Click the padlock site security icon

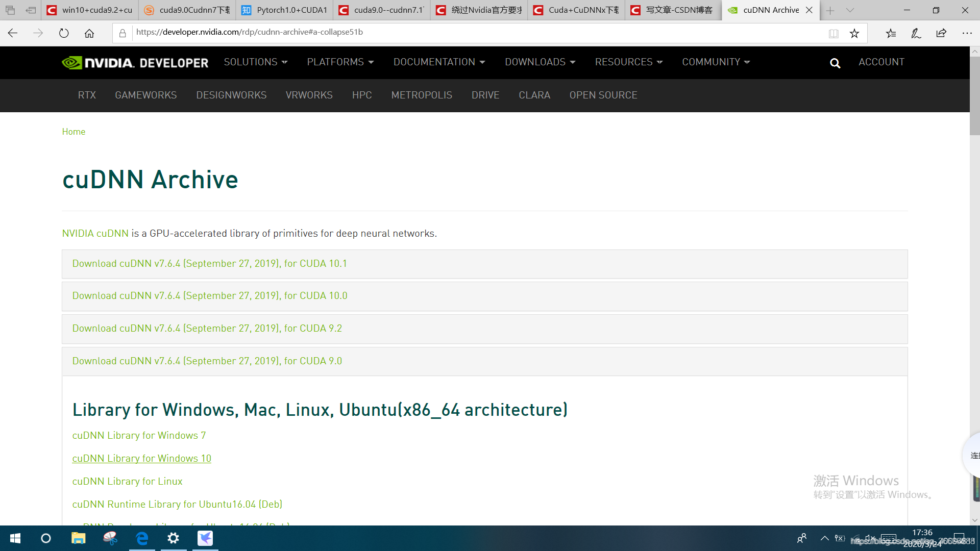(122, 33)
